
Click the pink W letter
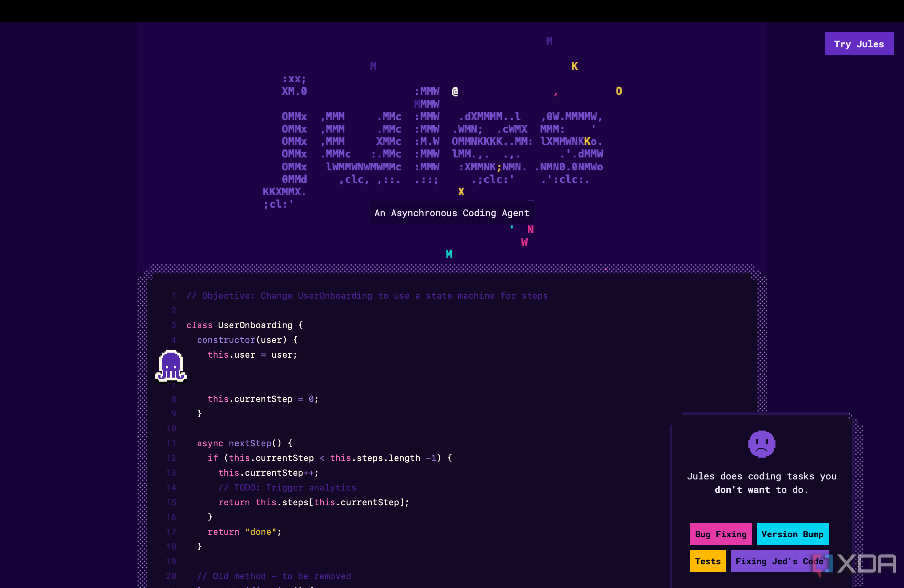tap(524, 242)
